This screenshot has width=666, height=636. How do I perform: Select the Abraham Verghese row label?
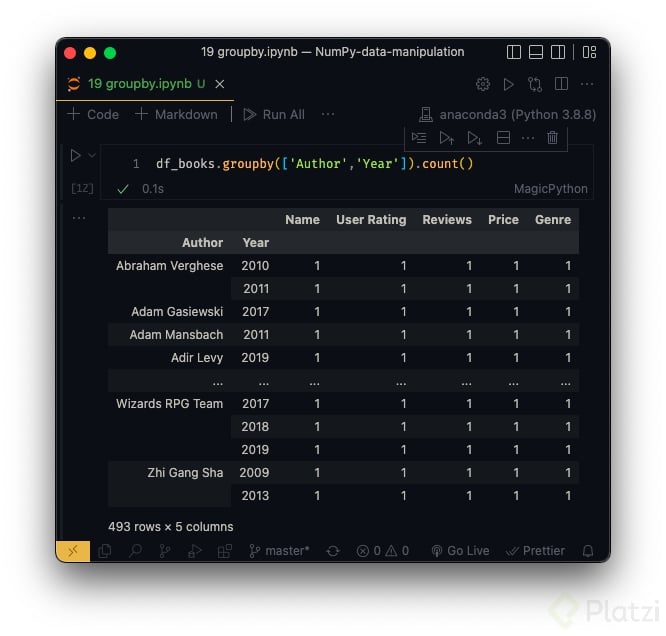click(169, 266)
